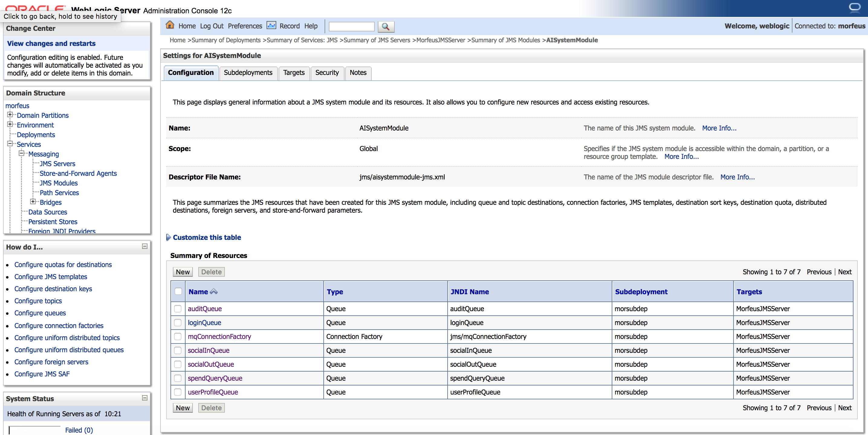
Task: Click the Oracle logo ring icon
Action: pos(854,7)
